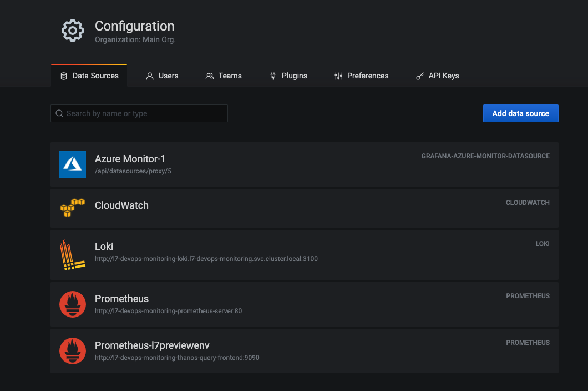The width and height of the screenshot is (588, 391).
Task: Click the search magnifier icon
Action: pos(59,113)
